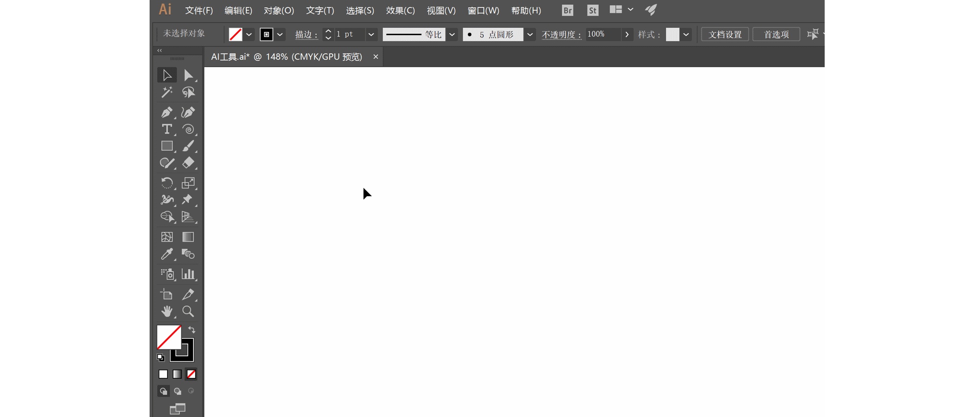Image resolution: width=980 pixels, height=417 pixels.
Task: Activate the Scale tool
Action: coord(188,183)
